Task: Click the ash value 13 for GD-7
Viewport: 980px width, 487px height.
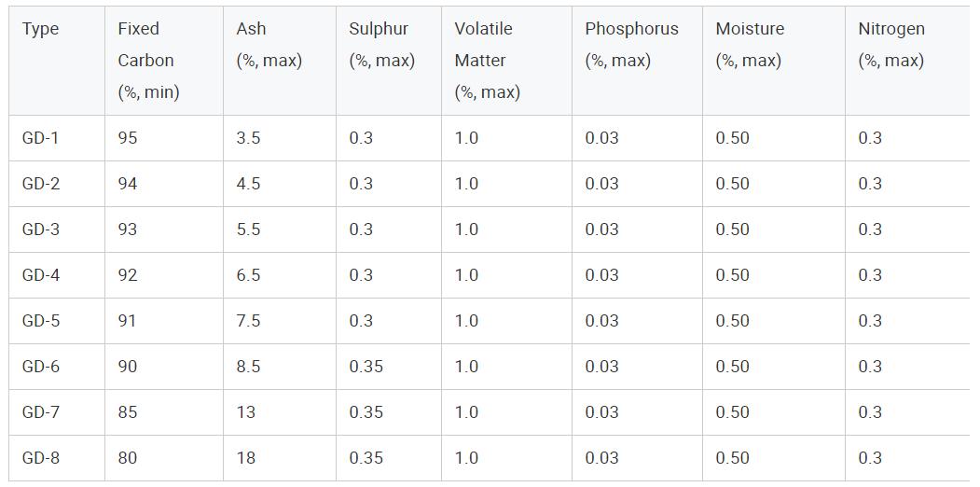Action: pyautogui.click(x=245, y=412)
